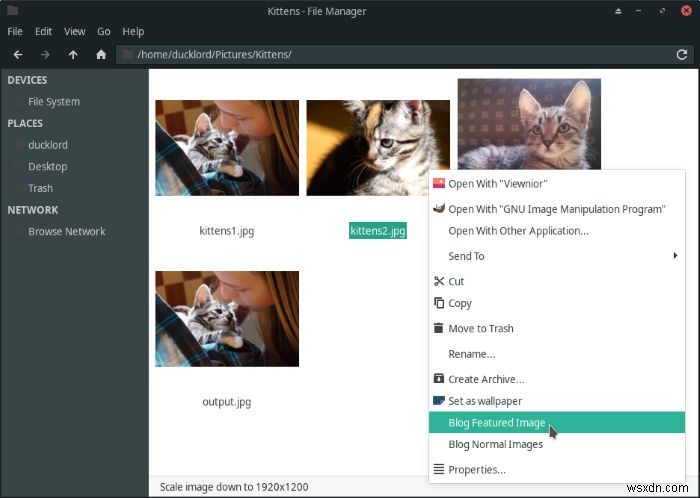Click the Create Archive box icon
The width and height of the screenshot is (700, 498).
(x=439, y=378)
